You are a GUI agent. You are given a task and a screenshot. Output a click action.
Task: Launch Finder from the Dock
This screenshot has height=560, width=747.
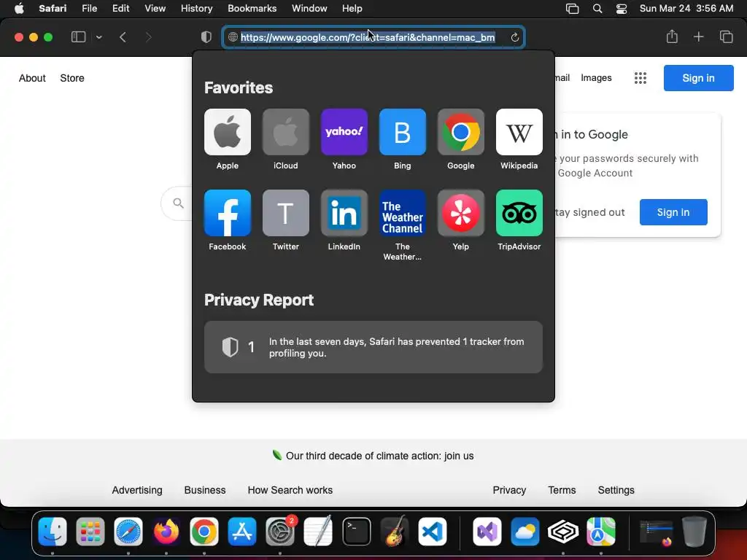(x=53, y=532)
